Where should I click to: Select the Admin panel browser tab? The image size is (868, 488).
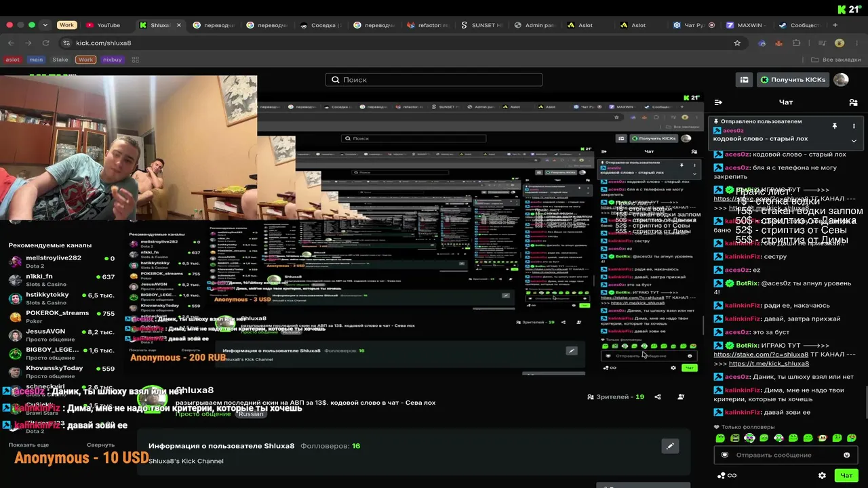pos(535,25)
